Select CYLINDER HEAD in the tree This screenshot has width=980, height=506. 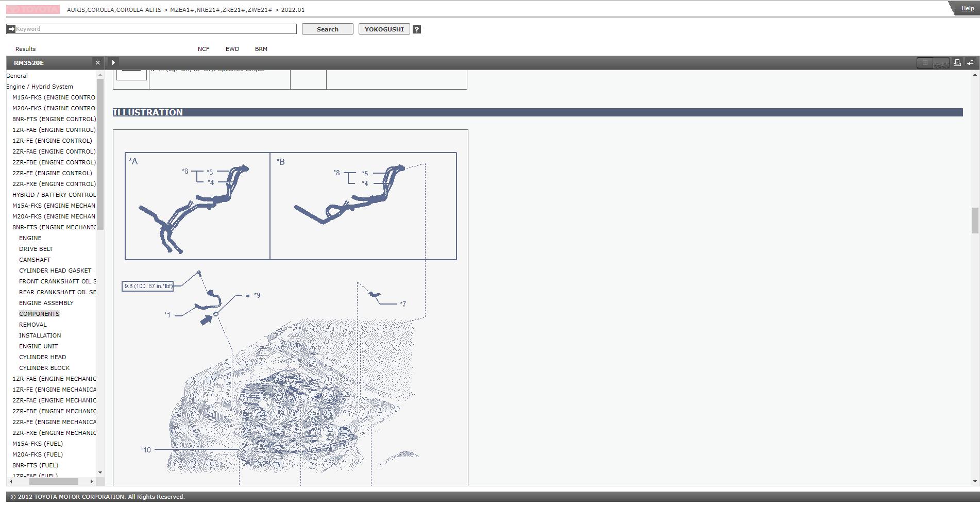[x=43, y=357]
